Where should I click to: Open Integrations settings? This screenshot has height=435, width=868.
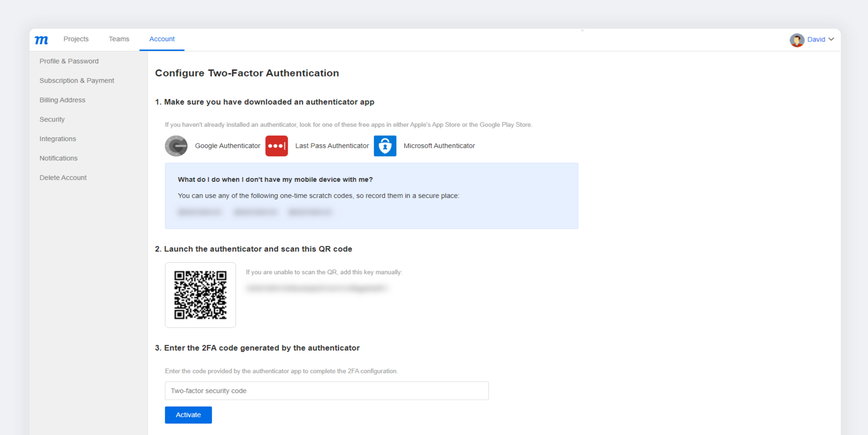(x=58, y=139)
